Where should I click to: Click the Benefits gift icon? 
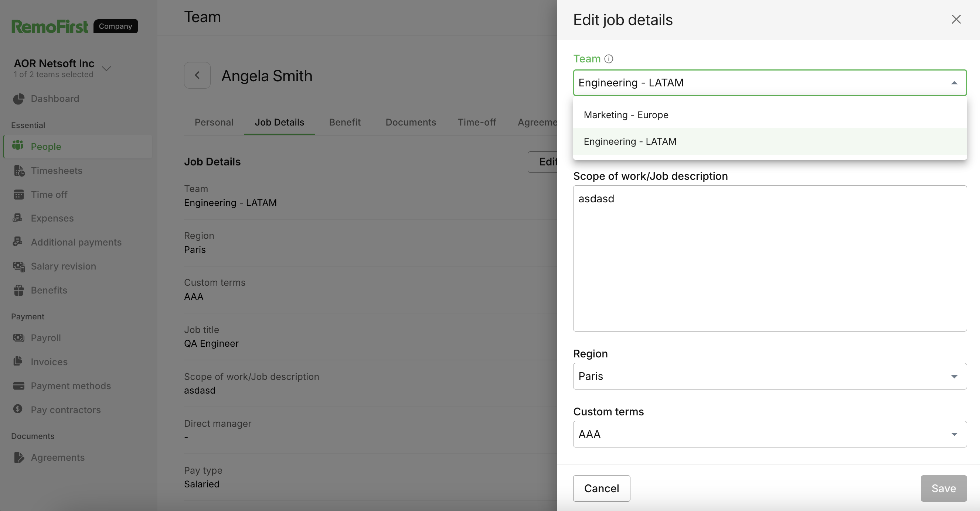point(18,290)
